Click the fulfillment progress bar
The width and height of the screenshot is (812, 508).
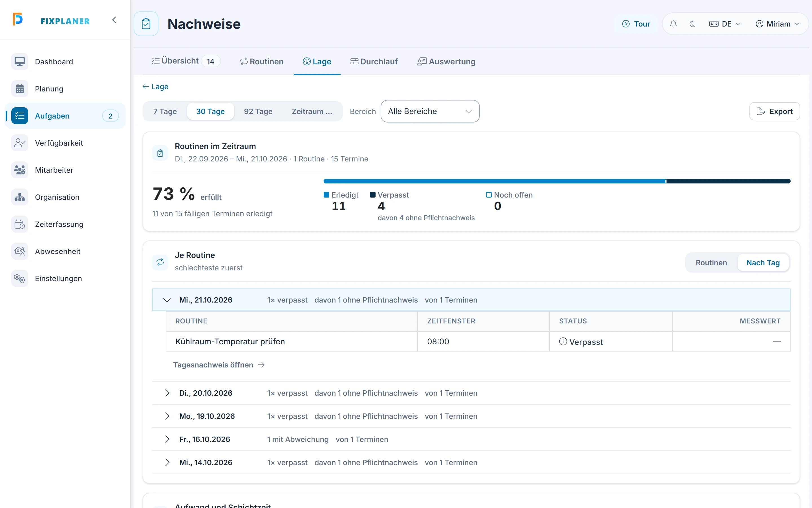tap(557, 181)
